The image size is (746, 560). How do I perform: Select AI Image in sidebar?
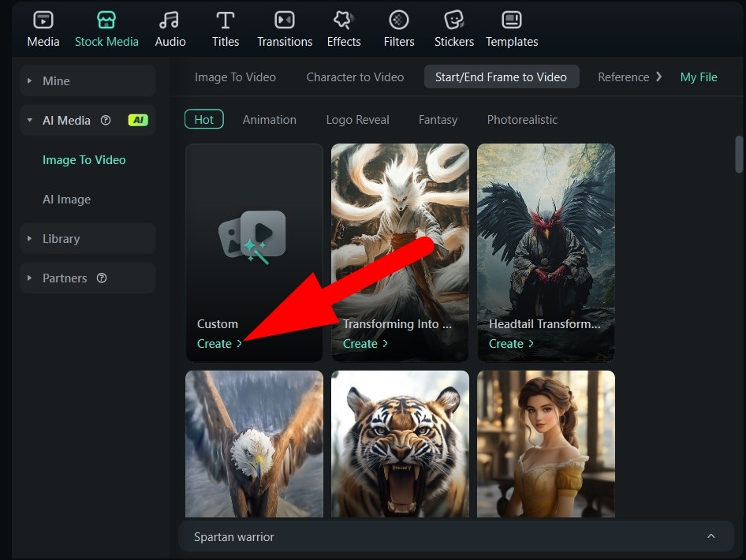click(66, 200)
